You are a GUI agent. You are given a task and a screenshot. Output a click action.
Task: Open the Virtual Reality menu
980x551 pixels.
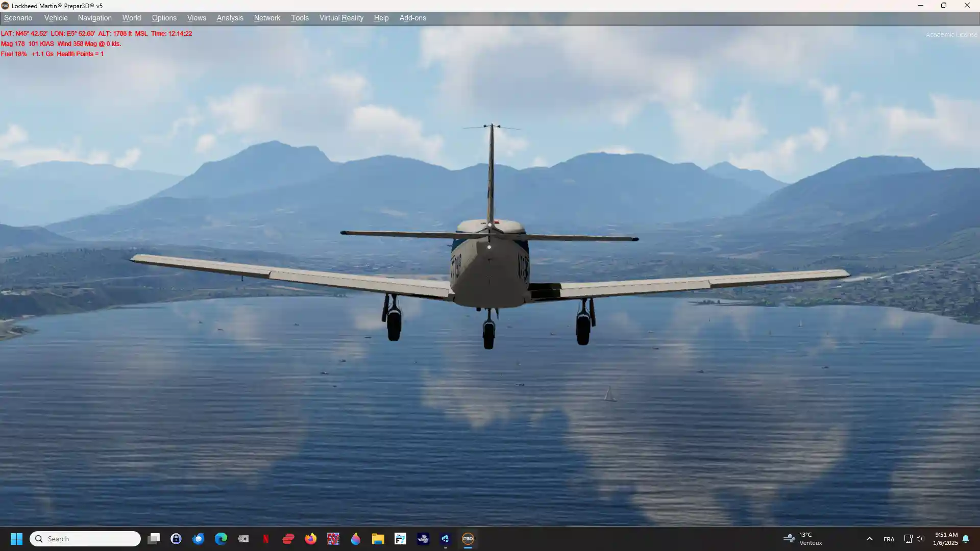[x=341, y=18]
